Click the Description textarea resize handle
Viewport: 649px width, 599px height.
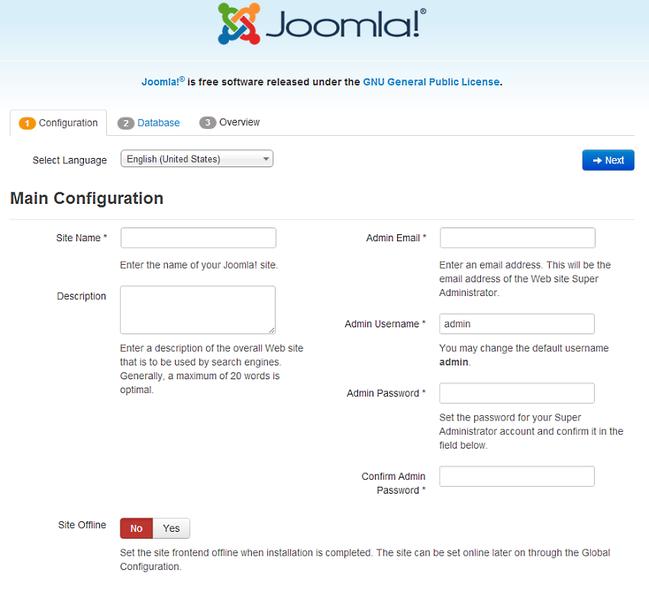tap(272, 330)
